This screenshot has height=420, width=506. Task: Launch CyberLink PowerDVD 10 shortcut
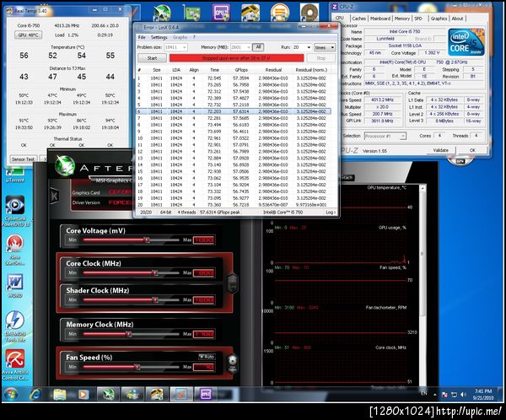(x=15, y=210)
